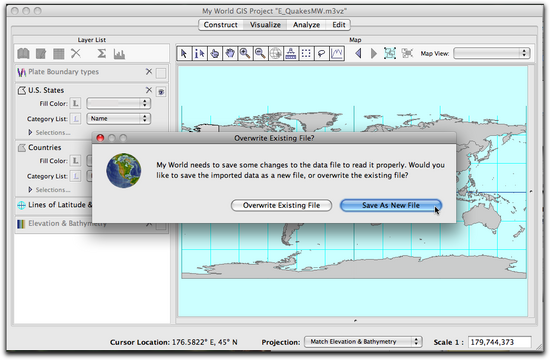Open U.S. States Fill Color dropdown
The height and width of the screenshot is (360, 550).
[x=119, y=103]
